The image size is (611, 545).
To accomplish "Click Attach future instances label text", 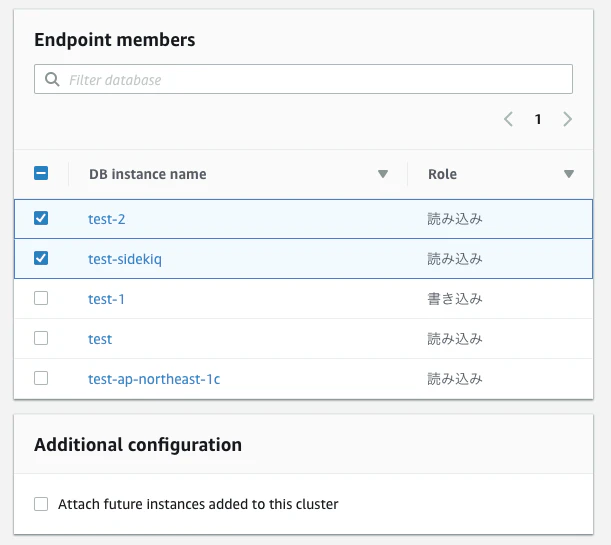I will (198, 504).
